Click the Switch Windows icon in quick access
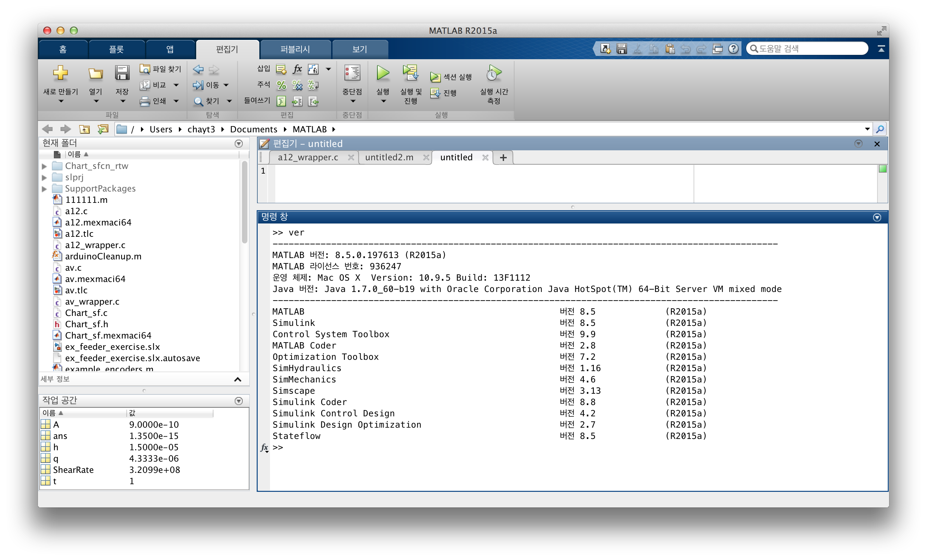927x560 pixels. [x=718, y=49]
